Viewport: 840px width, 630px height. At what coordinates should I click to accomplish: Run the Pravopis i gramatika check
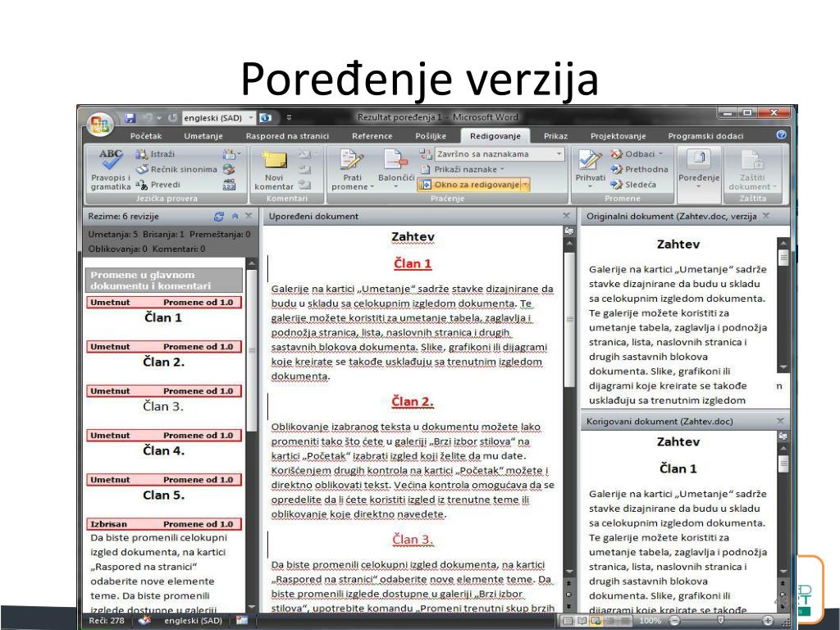(111, 169)
